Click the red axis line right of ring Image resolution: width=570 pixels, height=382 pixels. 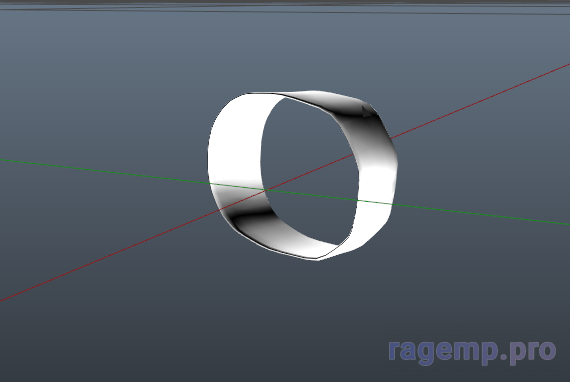[x=480, y=101]
